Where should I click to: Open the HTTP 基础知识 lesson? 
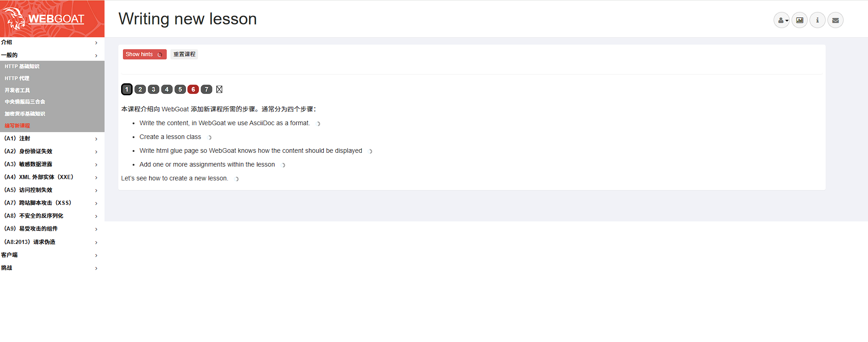click(x=22, y=67)
